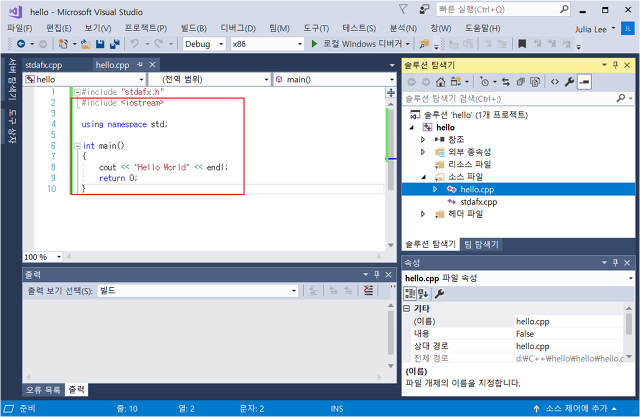Switch to the 오류 목록 tab
Image resolution: width=640 pixels, height=417 pixels.
tap(43, 390)
